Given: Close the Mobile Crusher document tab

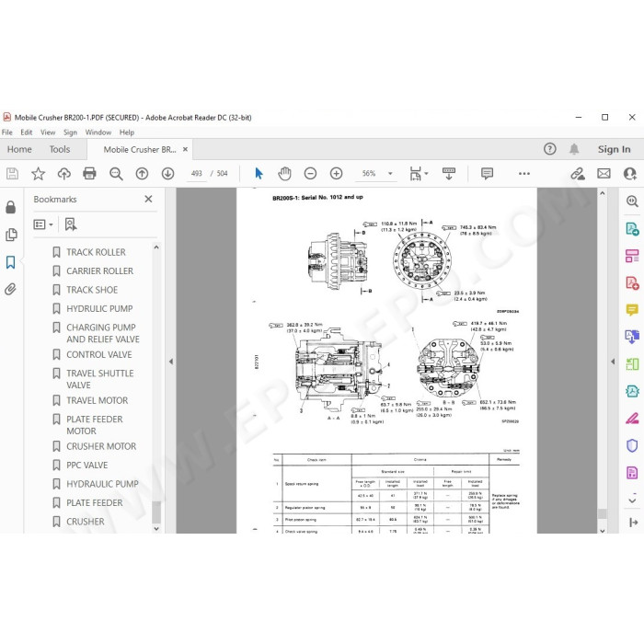Looking at the screenshot, I should [x=185, y=149].
